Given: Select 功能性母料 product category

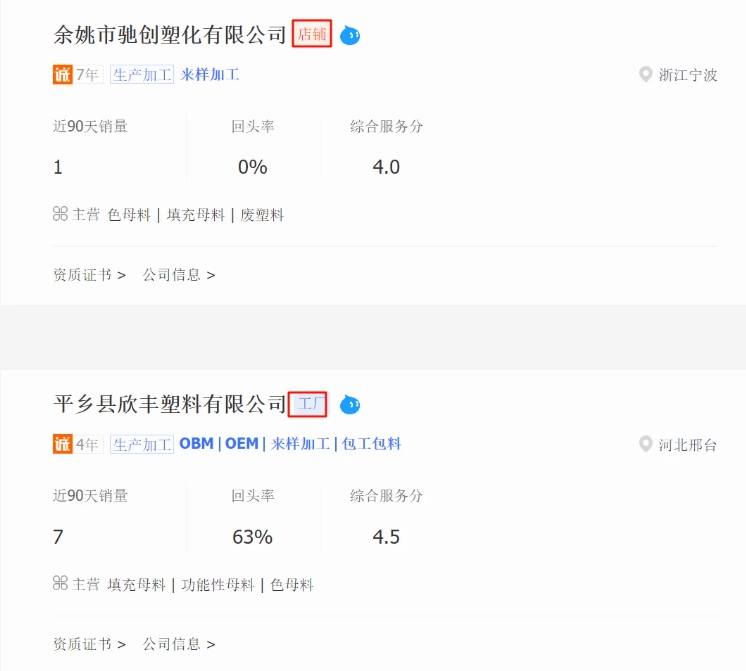Looking at the screenshot, I should [218, 584].
